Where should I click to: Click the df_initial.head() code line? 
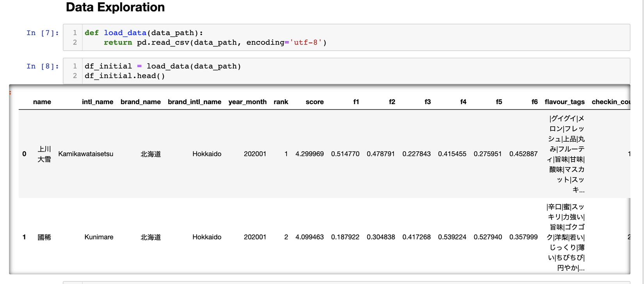pyautogui.click(x=125, y=76)
